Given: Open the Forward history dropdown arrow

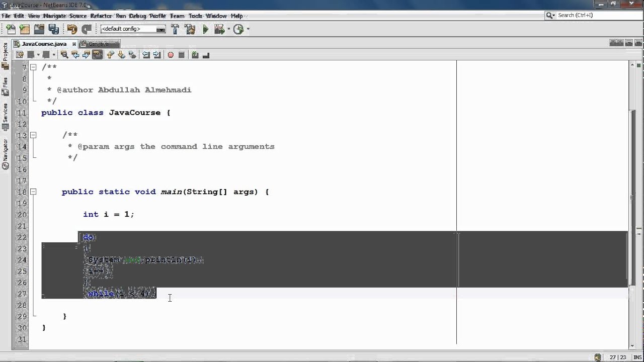Looking at the screenshot, I should coord(53,54).
